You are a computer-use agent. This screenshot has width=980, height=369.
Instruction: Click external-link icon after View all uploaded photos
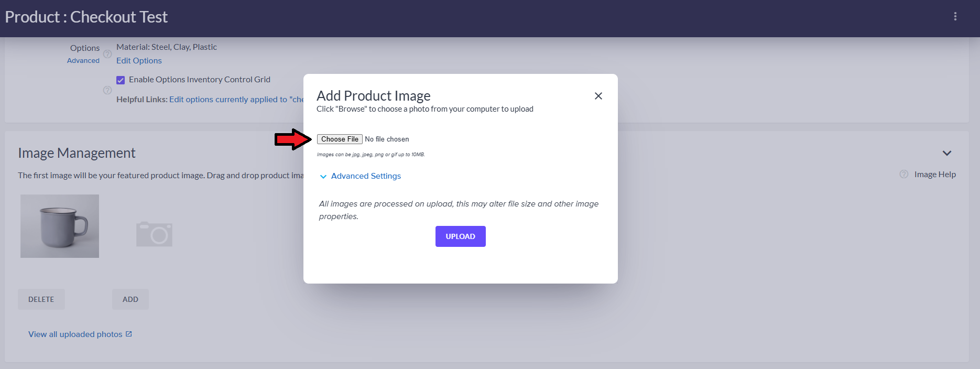point(129,334)
